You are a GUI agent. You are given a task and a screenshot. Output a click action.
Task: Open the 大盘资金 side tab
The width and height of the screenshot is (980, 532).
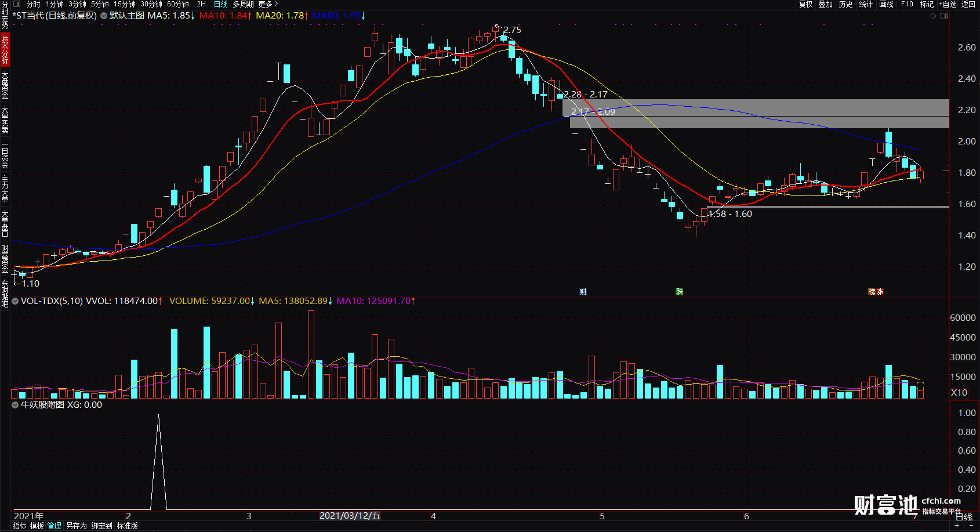(5, 85)
